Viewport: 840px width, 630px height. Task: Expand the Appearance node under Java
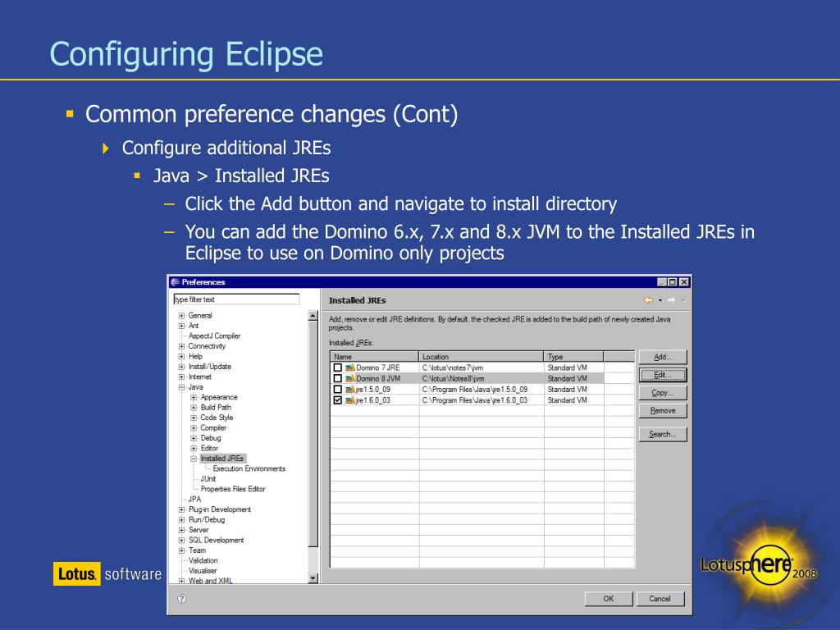click(194, 398)
